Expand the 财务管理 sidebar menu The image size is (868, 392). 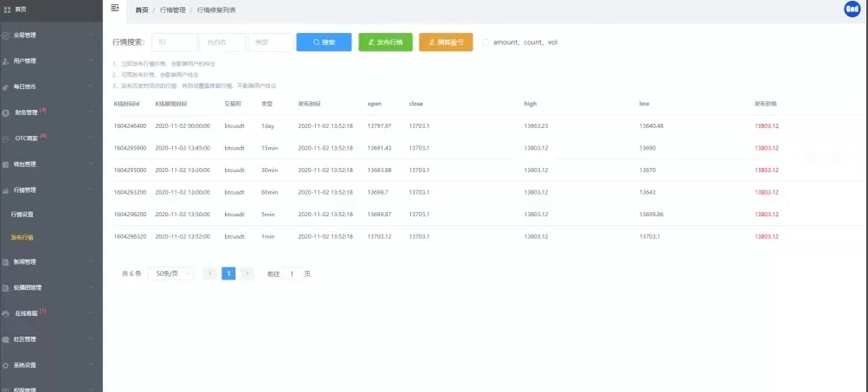[50, 112]
